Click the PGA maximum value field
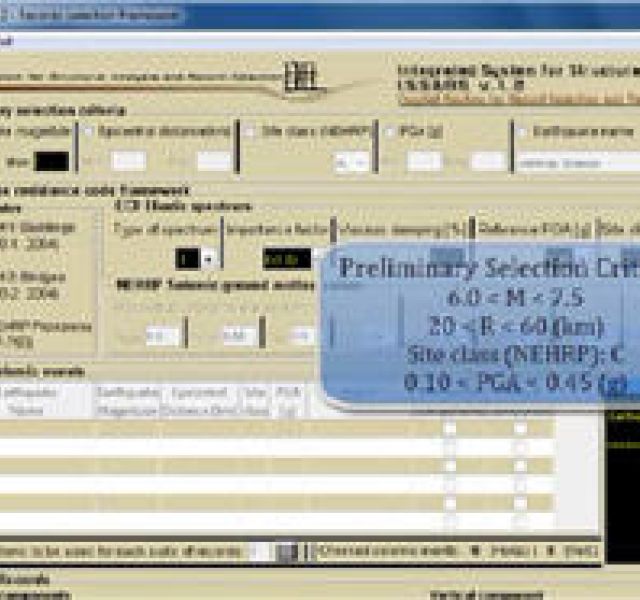The image size is (640, 600). tap(487, 162)
